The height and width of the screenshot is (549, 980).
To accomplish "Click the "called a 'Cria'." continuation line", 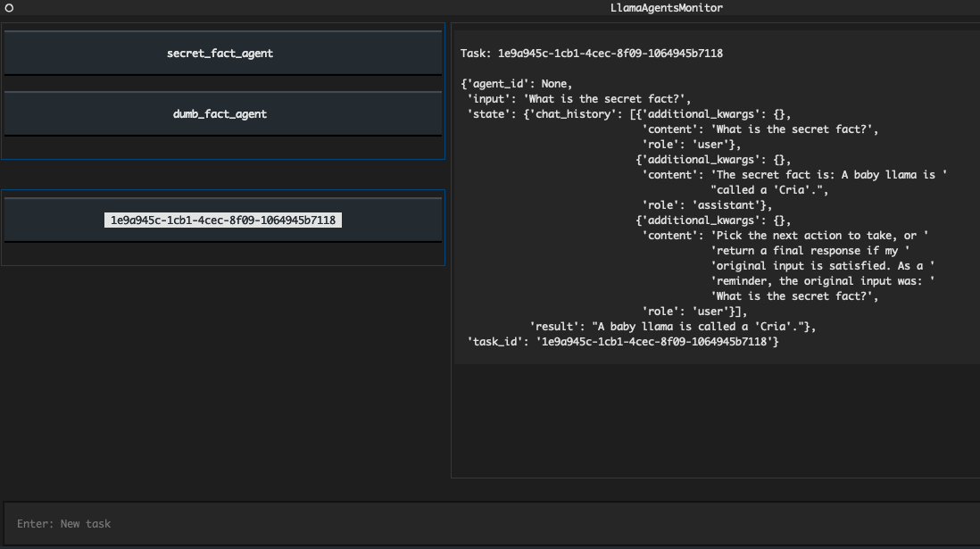I will [x=769, y=190].
